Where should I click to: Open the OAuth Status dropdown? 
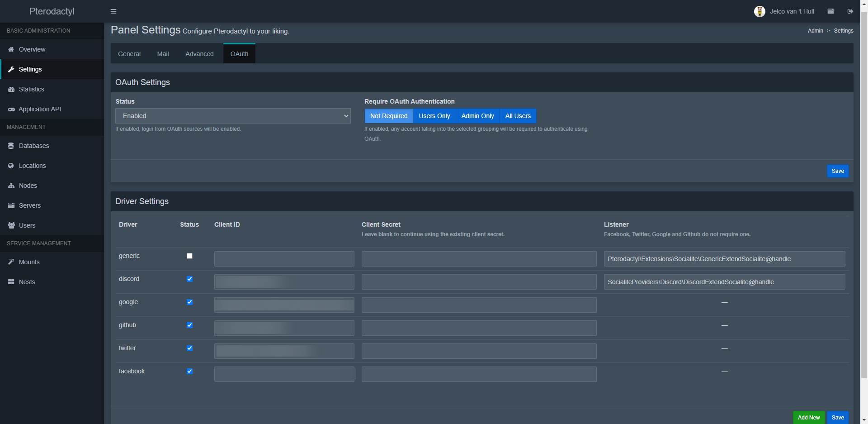[x=233, y=116]
